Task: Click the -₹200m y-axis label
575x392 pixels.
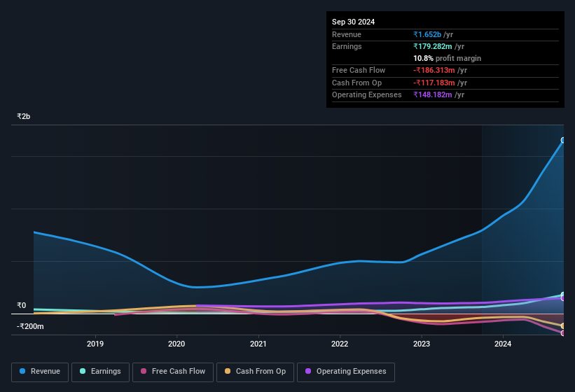Action: tap(30, 326)
